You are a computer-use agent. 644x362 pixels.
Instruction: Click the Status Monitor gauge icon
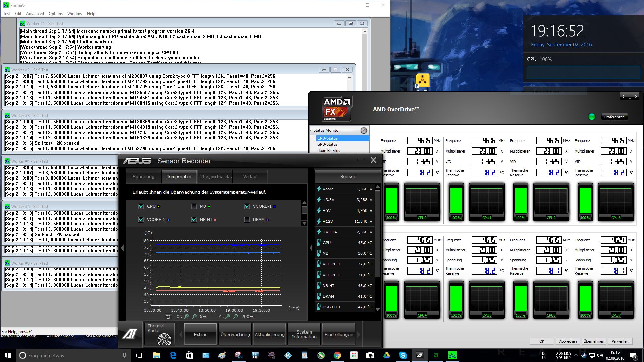364,130
